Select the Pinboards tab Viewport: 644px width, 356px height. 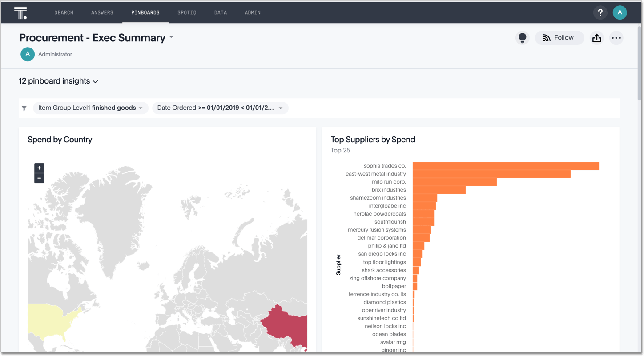point(145,12)
